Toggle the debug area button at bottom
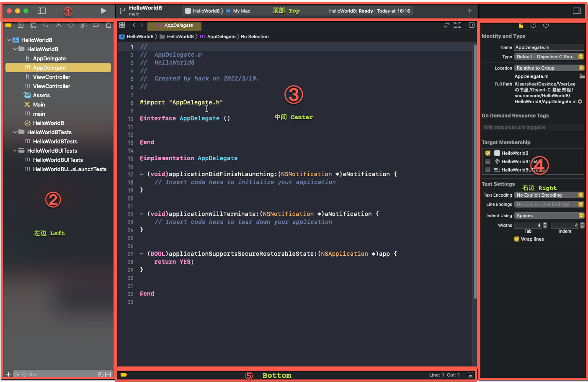Viewport: 588px width, 382px height. click(x=471, y=375)
